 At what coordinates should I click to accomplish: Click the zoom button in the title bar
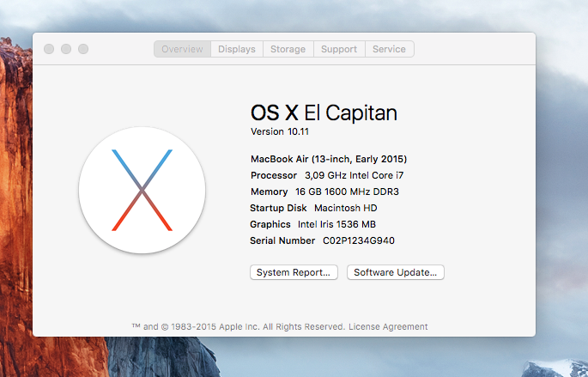point(83,49)
